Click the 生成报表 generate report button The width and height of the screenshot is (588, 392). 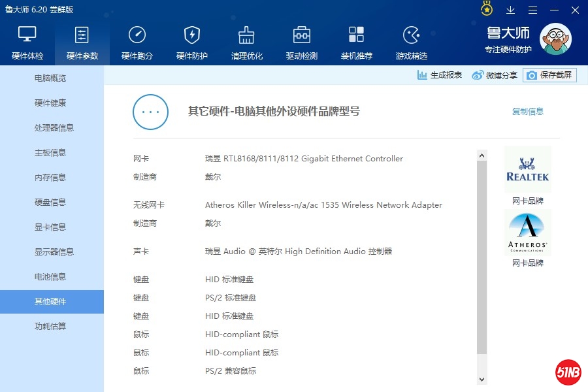(x=440, y=75)
